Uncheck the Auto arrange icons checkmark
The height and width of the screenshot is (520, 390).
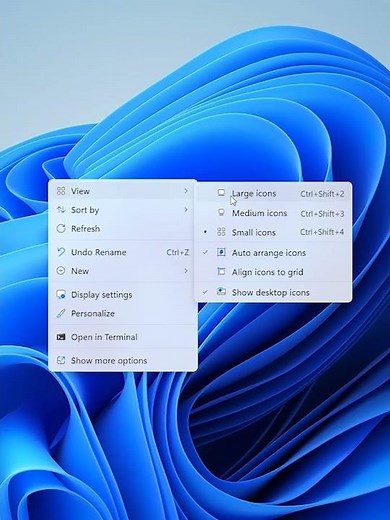[205, 252]
